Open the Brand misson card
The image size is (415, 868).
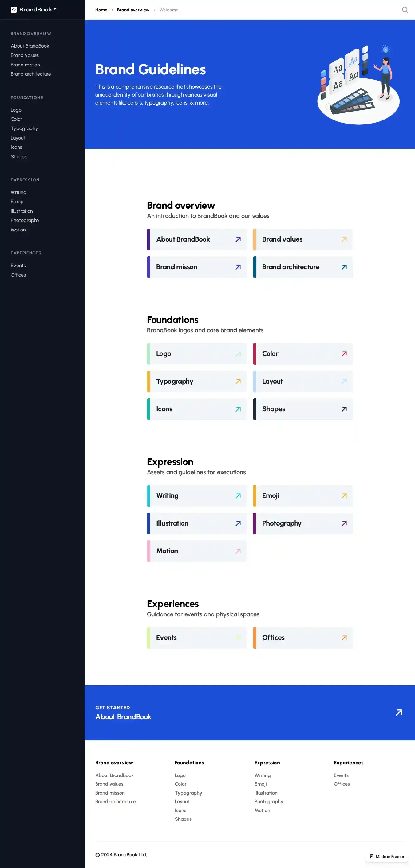[197, 267]
